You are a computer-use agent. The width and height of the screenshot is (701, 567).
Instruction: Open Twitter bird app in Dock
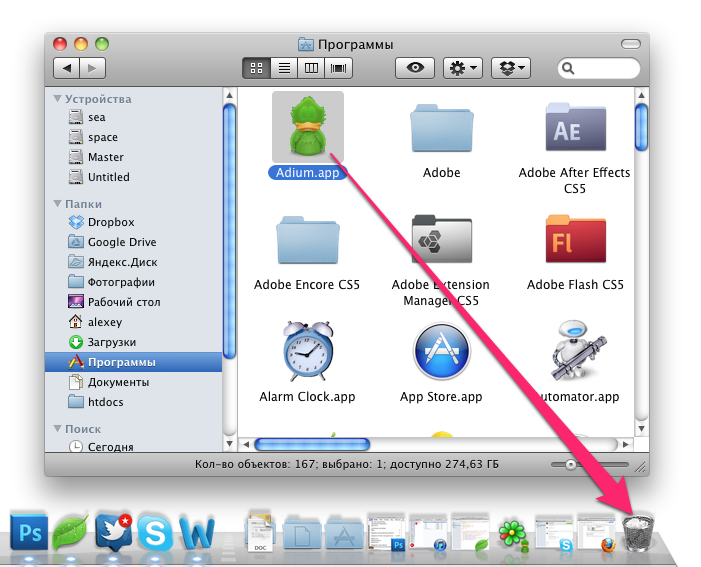[x=113, y=531]
